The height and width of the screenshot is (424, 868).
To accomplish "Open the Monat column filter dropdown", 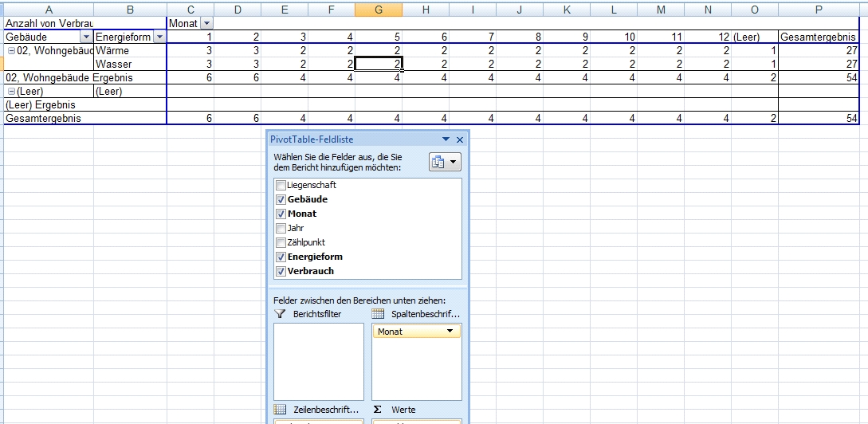I will point(207,24).
